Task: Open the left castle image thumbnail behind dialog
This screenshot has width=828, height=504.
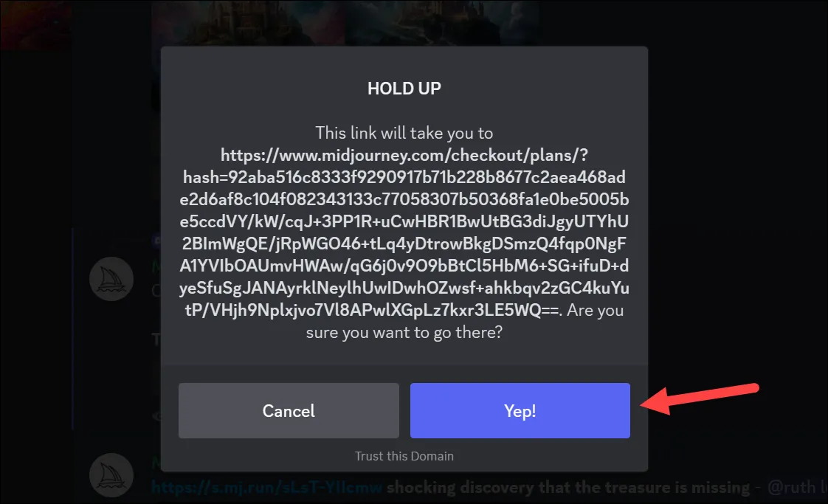Action: click(248, 22)
